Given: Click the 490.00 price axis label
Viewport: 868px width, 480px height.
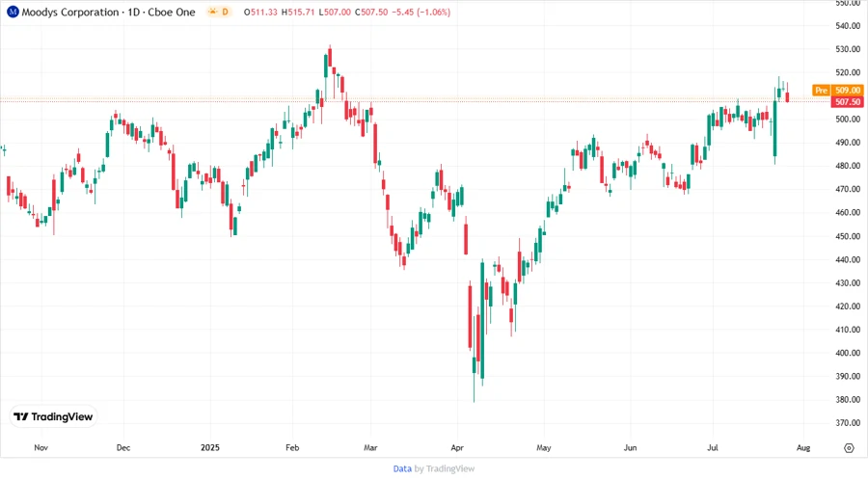Looking at the screenshot, I should coord(848,142).
